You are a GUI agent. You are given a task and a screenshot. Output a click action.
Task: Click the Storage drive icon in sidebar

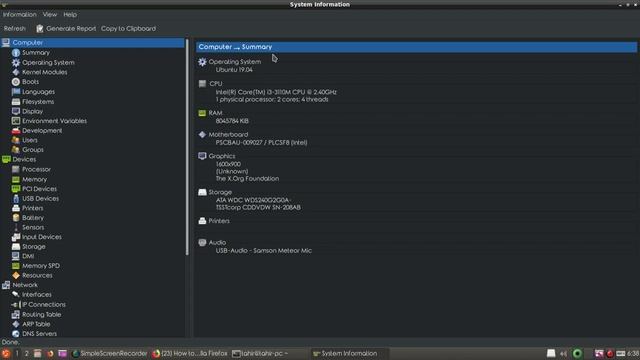[16, 247]
